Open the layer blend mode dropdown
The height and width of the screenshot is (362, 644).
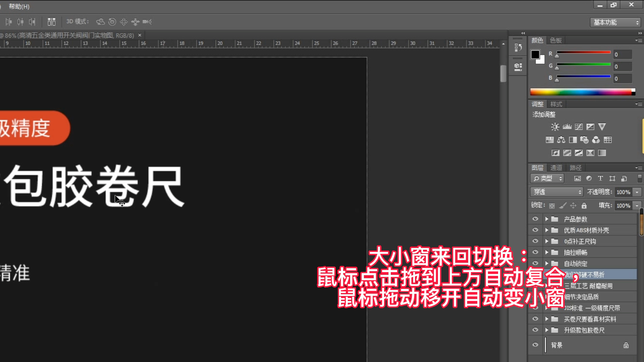coord(556,192)
